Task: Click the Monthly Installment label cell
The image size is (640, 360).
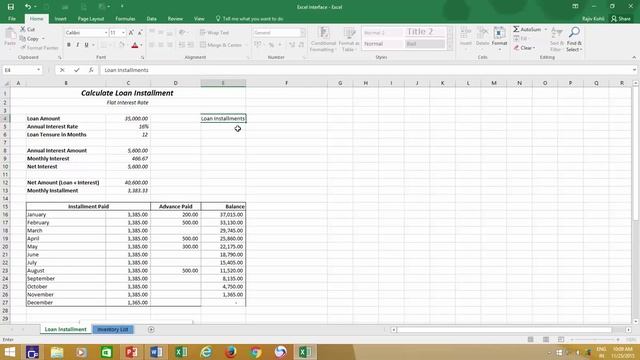Action: 66,191
